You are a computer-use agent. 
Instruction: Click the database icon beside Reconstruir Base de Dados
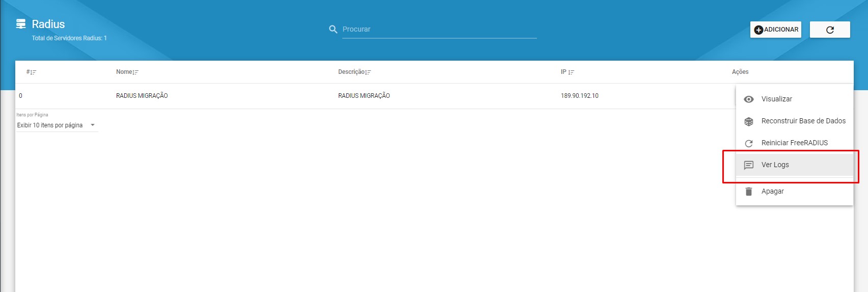(749, 121)
